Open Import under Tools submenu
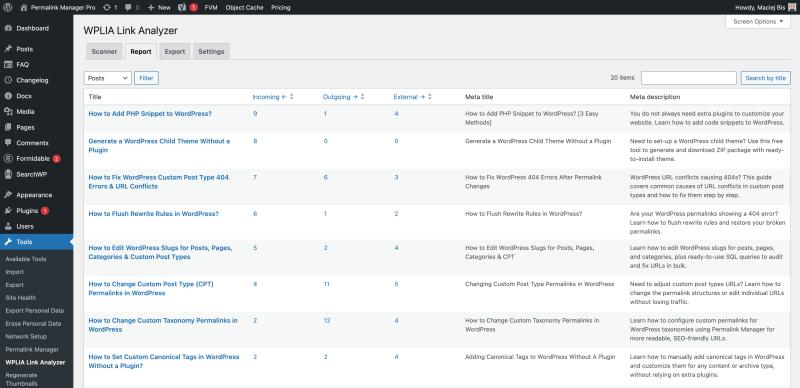This screenshot has height=388, width=800. click(14, 272)
